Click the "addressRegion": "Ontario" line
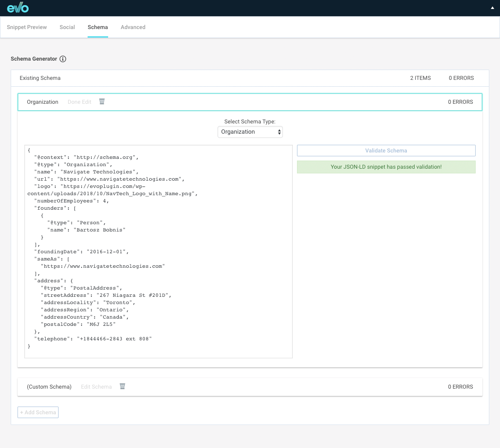This screenshot has height=448, width=500. point(85,310)
